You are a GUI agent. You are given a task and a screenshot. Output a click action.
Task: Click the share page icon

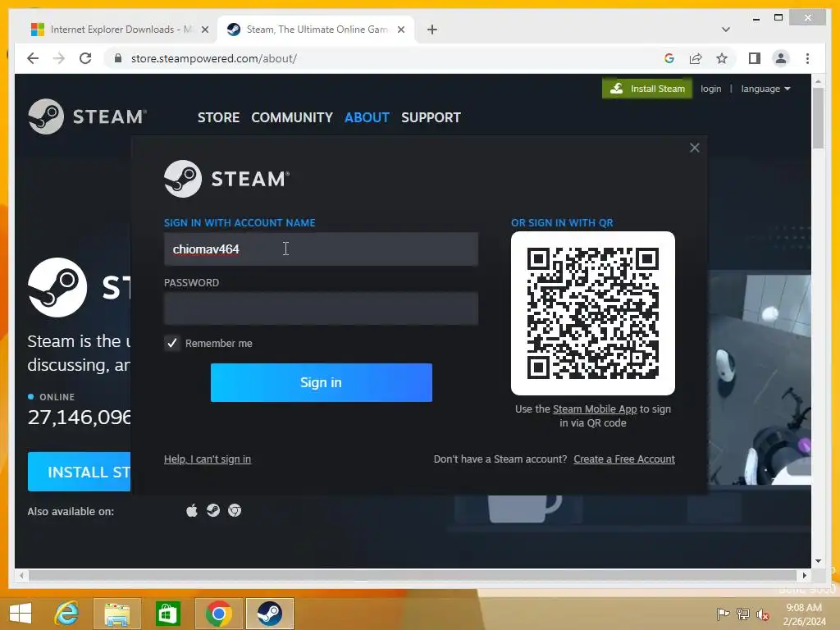696,58
